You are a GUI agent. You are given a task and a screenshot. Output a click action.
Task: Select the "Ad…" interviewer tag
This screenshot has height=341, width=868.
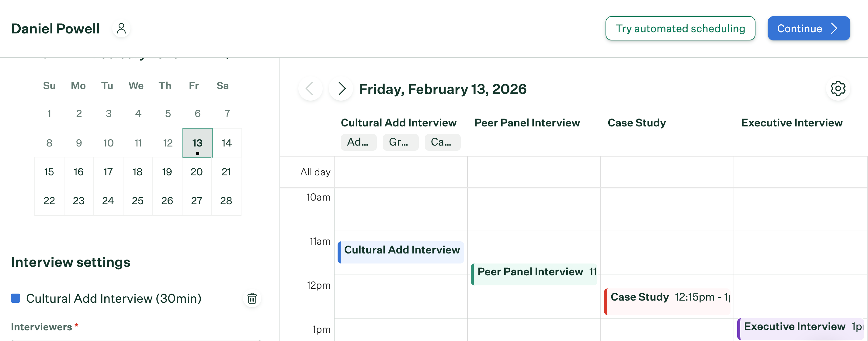[359, 142]
